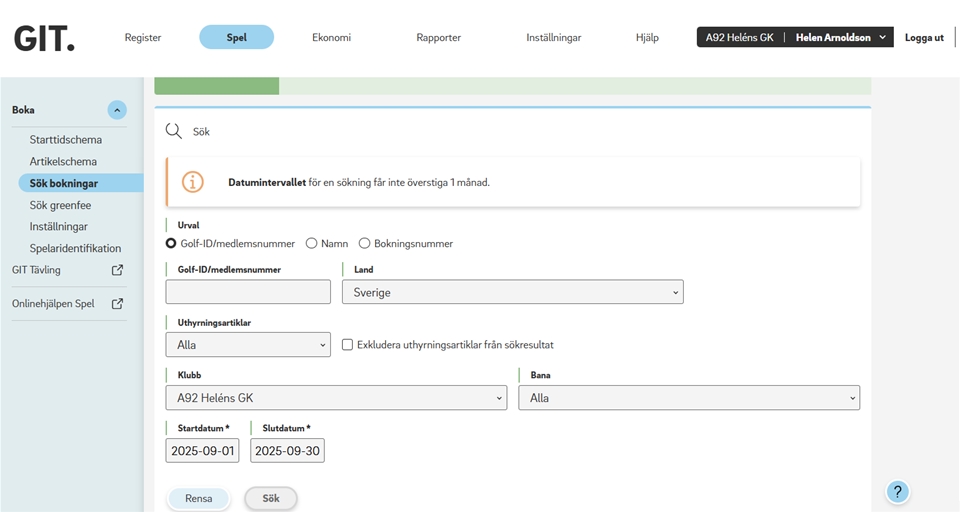Click the orange info icon in the notice
The height and width of the screenshot is (512, 960).
pos(192,182)
